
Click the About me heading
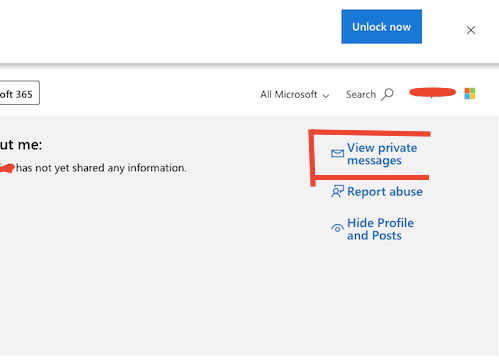[x=21, y=145]
